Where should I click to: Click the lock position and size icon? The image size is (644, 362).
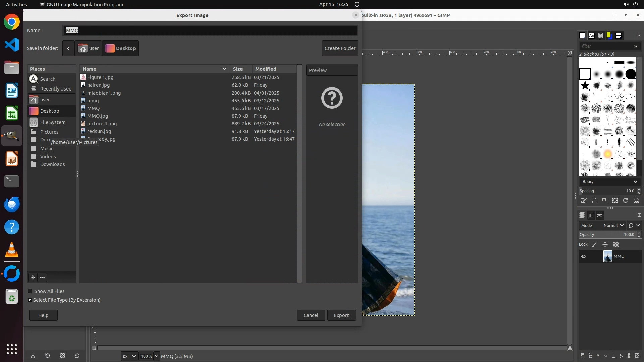605,245
